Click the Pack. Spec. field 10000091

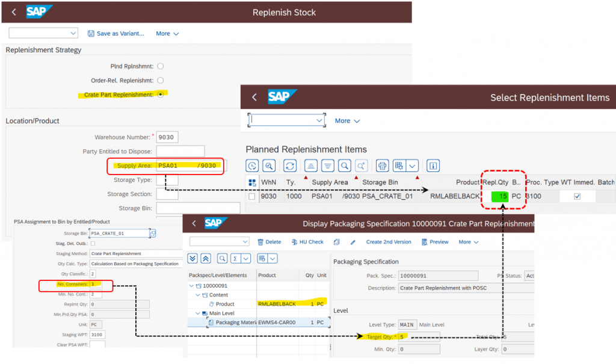(x=439, y=276)
